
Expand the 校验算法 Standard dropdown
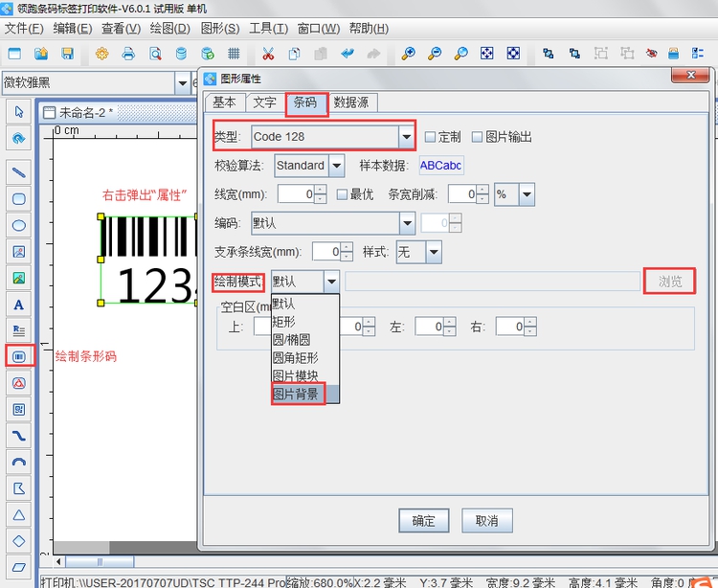point(336,166)
